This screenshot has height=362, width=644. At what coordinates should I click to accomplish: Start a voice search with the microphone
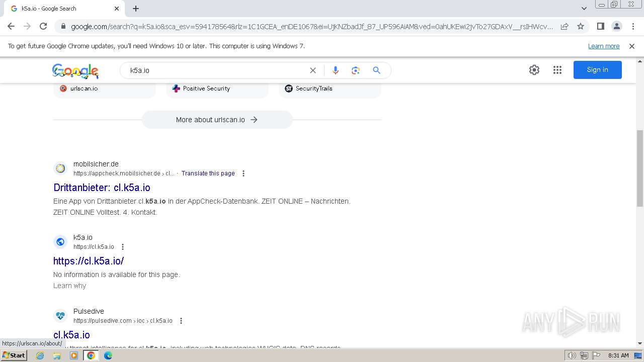point(336,70)
